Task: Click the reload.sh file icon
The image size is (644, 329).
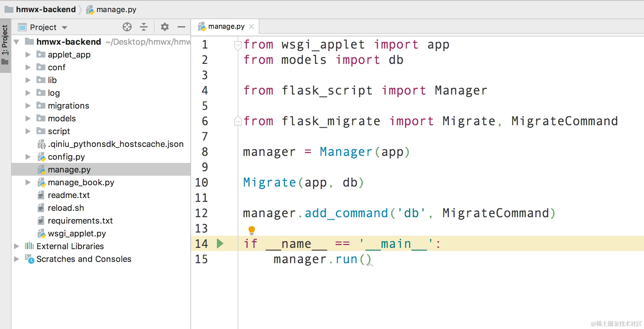Action: [41, 208]
